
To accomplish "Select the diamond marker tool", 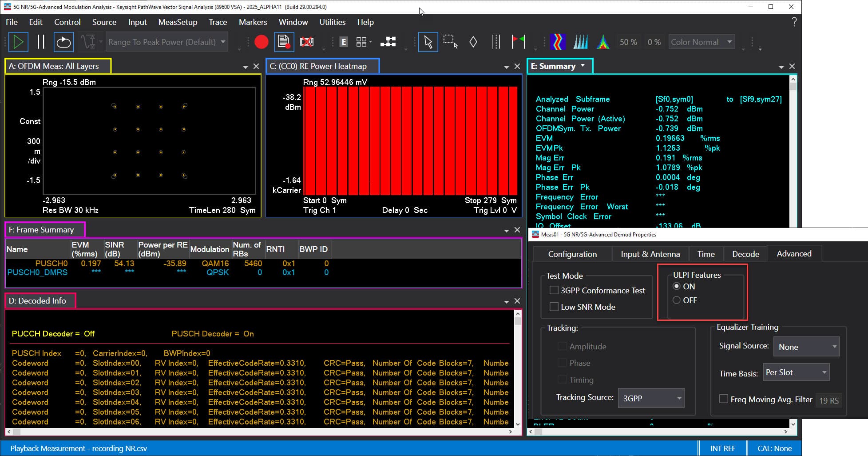I will pyautogui.click(x=473, y=41).
